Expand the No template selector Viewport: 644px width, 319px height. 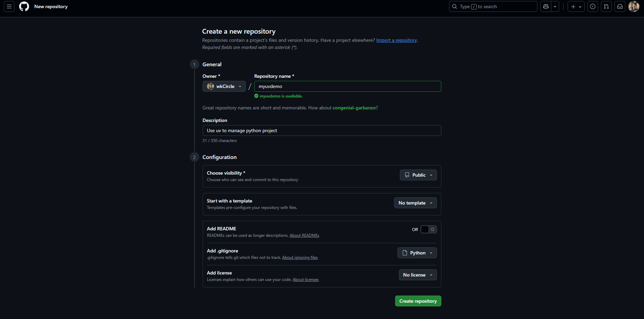[x=415, y=202]
